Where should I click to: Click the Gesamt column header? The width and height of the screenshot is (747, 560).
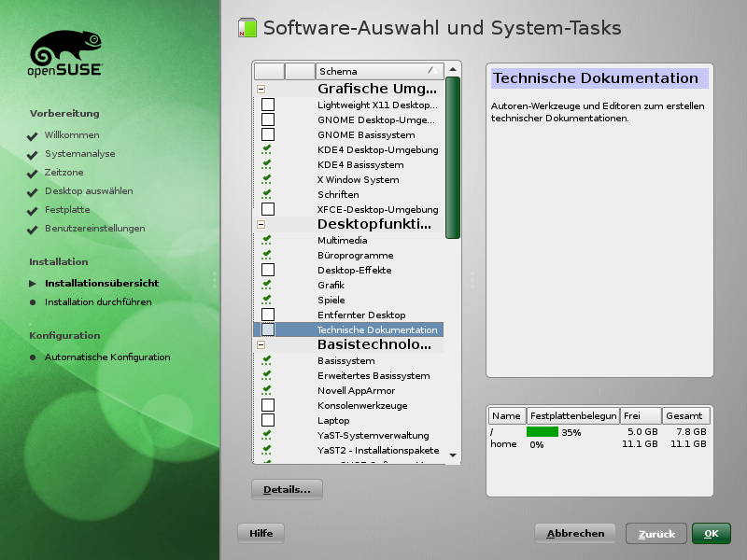(686, 415)
